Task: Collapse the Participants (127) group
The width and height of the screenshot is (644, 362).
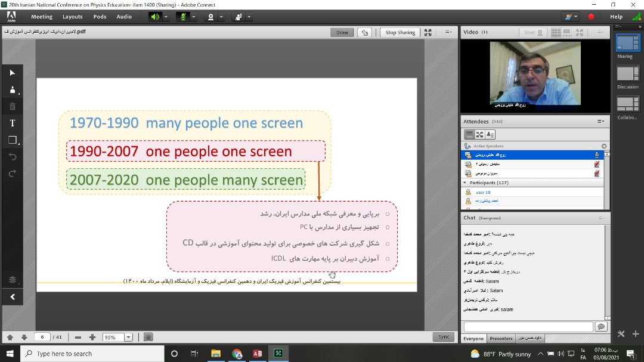Action: tap(465, 182)
